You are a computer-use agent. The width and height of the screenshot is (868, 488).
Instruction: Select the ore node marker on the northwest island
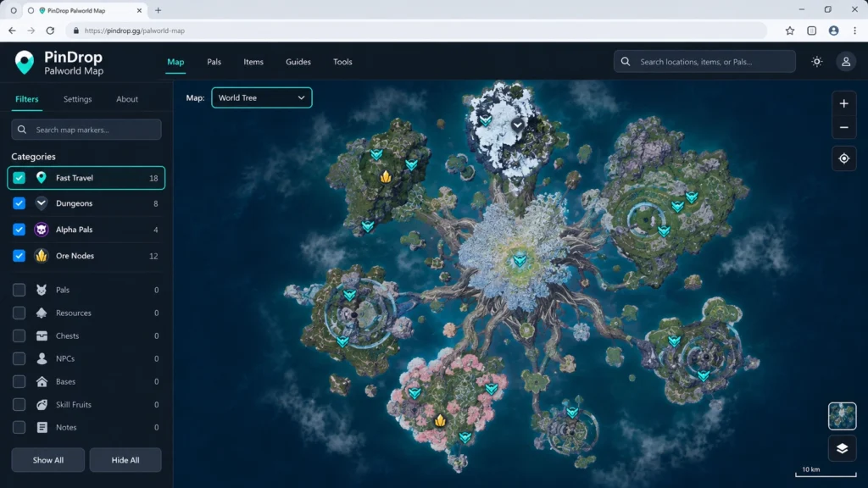[x=386, y=176]
